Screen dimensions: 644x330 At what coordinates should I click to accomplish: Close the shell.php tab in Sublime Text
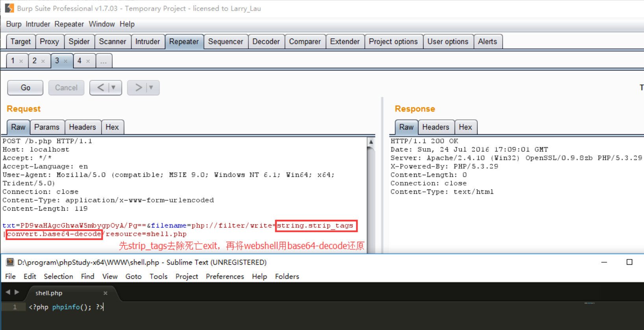(x=105, y=293)
